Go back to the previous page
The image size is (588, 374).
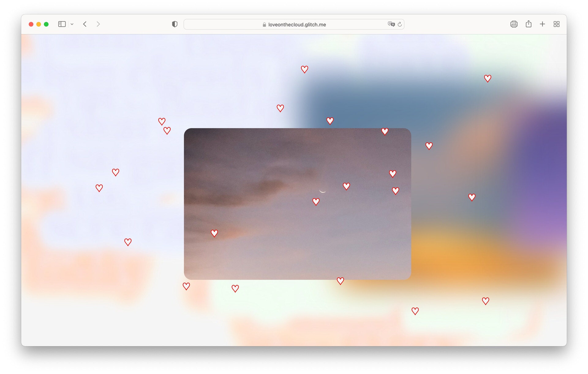[85, 24]
